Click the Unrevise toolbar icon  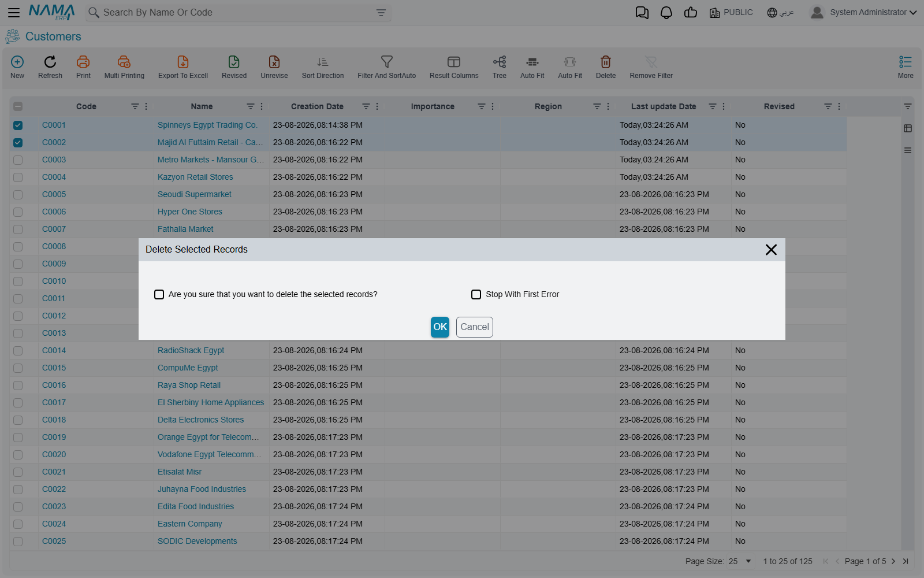(x=274, y=62)
